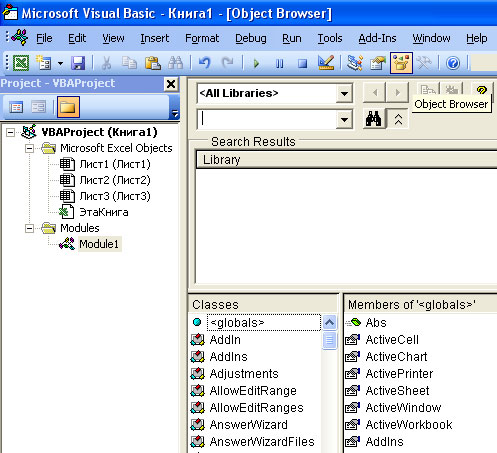497x453 pixels.
Task: Click the Reset stop icon
Action: pyautogui.click(x=302, y=63)
